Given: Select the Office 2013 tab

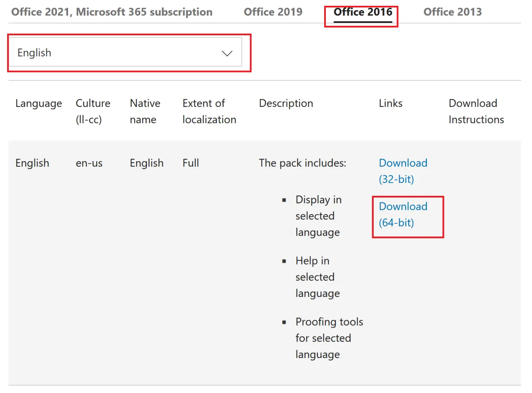Looking at the screenshot, I should click(453, 12).
